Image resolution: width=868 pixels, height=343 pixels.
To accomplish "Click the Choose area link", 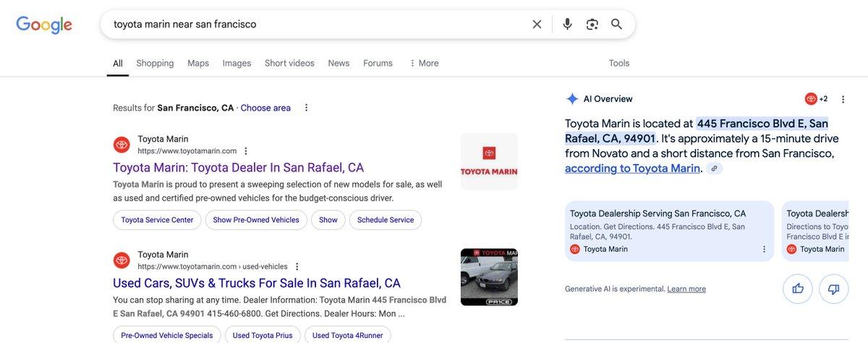I will [x=265, y=108].
